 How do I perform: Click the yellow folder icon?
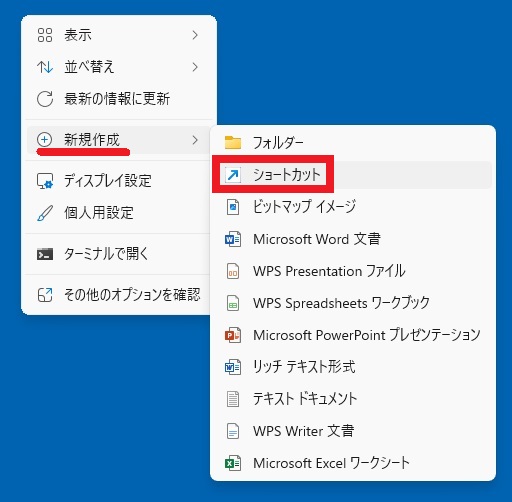[x=233, y=142]
